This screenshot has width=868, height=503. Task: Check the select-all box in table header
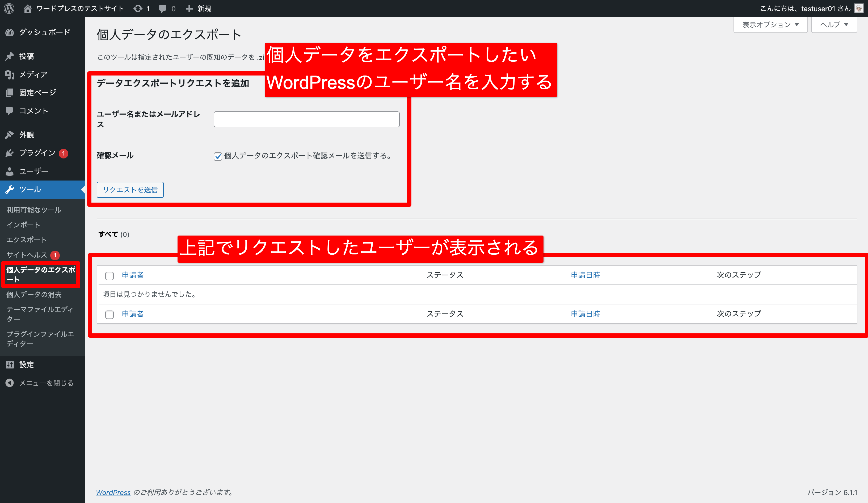(109, 276)
